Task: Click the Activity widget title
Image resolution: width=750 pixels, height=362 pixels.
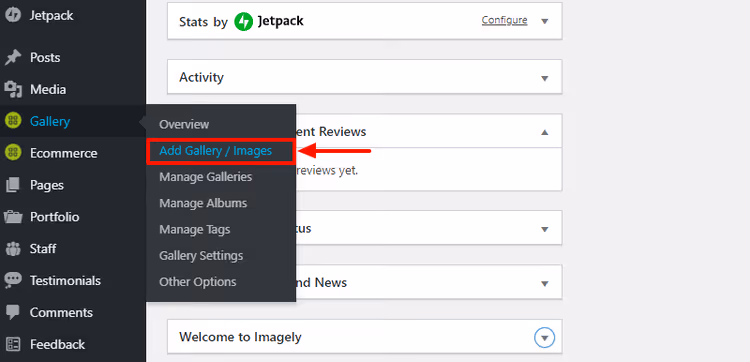Action: click(x=201, y=77)
